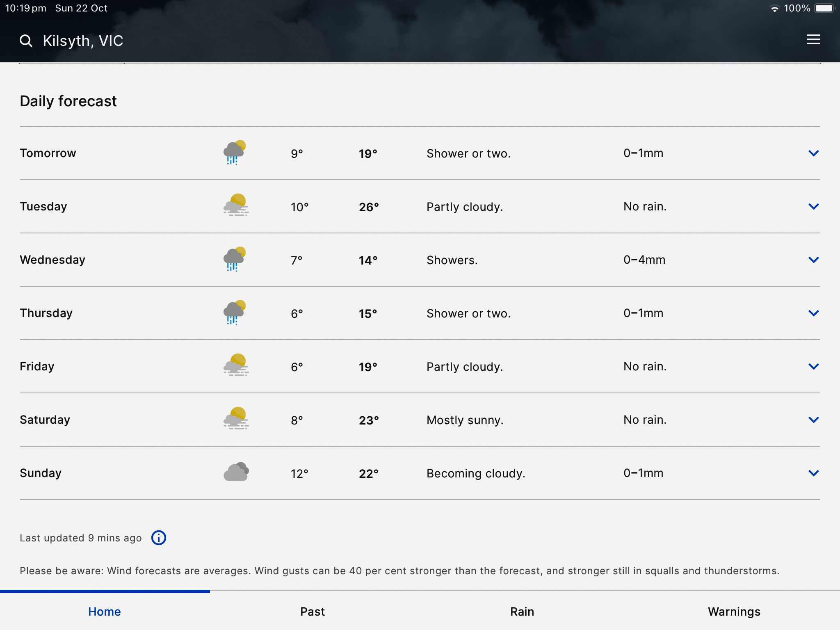Tap the search magnifier icon
Image resolution: width=840 pixels, height=630 pixels.
point(26,41)
